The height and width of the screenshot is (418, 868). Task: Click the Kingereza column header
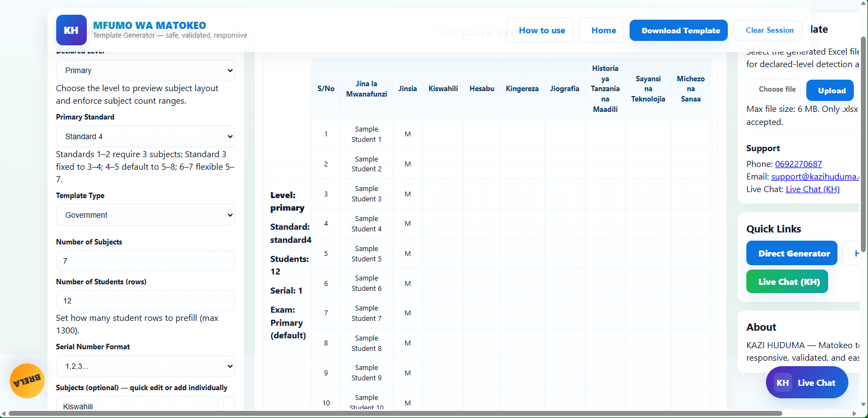point(522,89)
